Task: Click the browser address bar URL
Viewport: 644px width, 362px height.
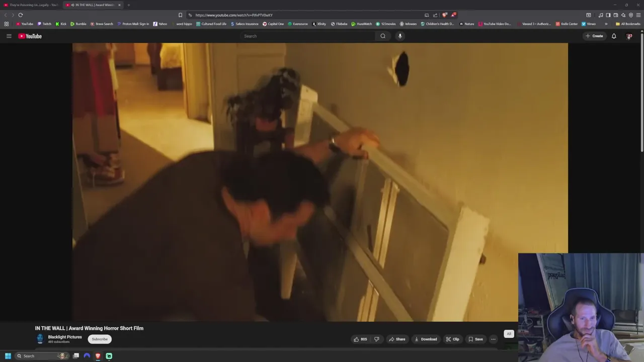Action: (x=234, y=15)
